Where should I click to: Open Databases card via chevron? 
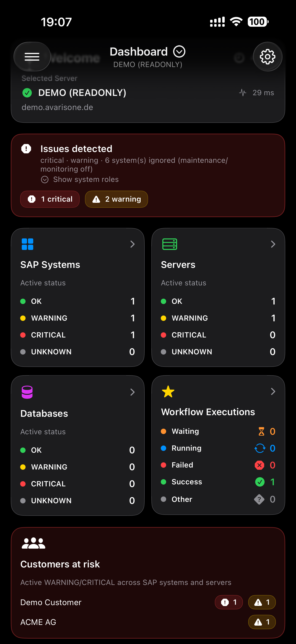click(x=133, y=392)
